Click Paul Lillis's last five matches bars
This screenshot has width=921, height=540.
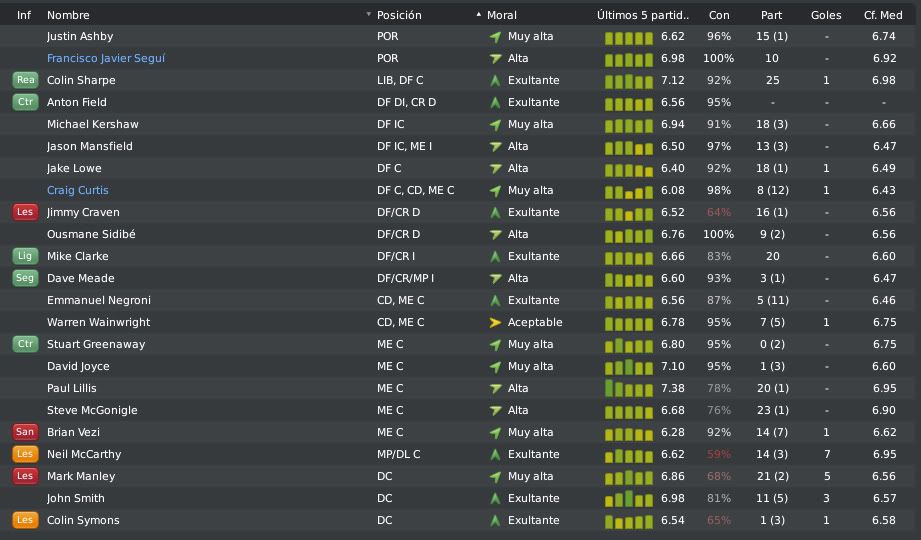click(x=628, y=388)
